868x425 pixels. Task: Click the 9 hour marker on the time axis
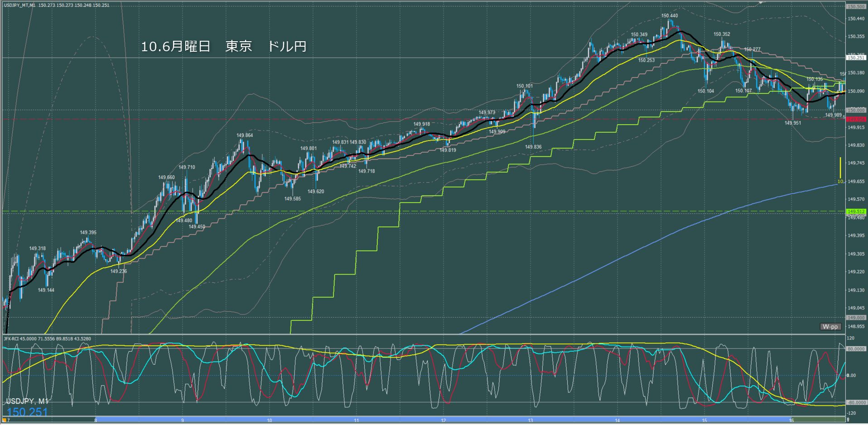point(183,420)
